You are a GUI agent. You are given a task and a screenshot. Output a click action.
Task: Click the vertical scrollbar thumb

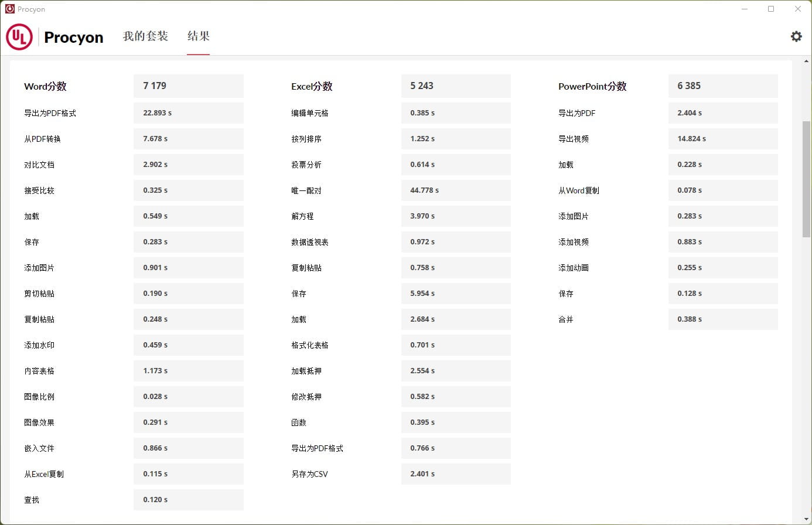[x=807, y=179]
